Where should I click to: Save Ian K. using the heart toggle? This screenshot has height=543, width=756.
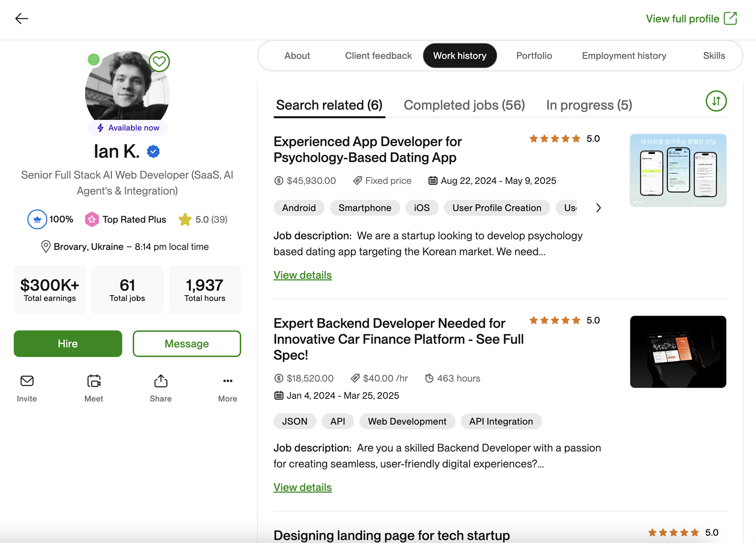(x=159, y=62)
